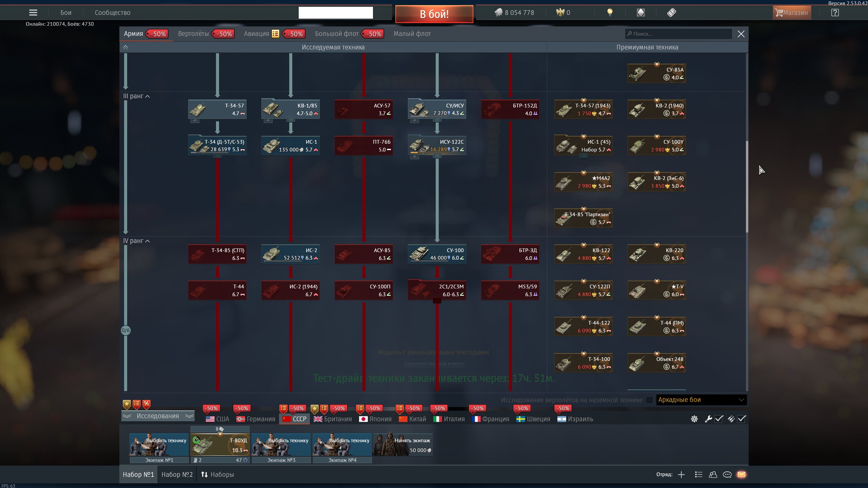Open the hamburger main menu

pyautogui.click(x=33, y=13)
